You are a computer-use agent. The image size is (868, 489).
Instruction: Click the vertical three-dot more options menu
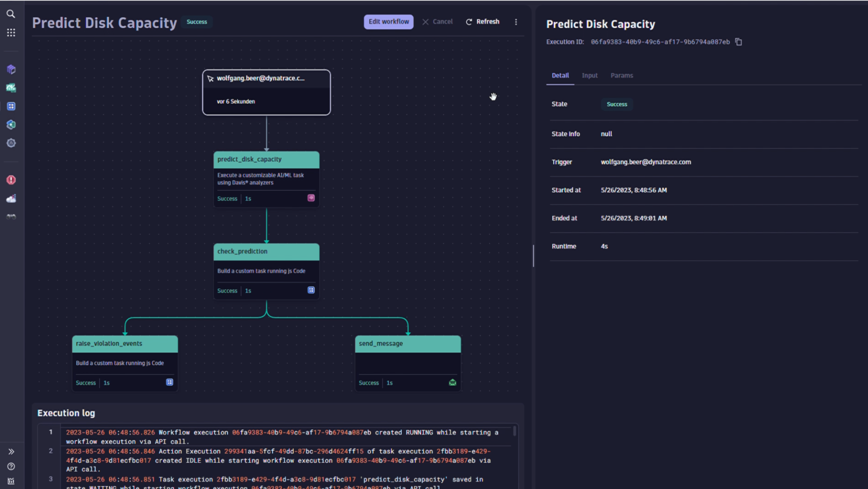[x=516, y=22]
